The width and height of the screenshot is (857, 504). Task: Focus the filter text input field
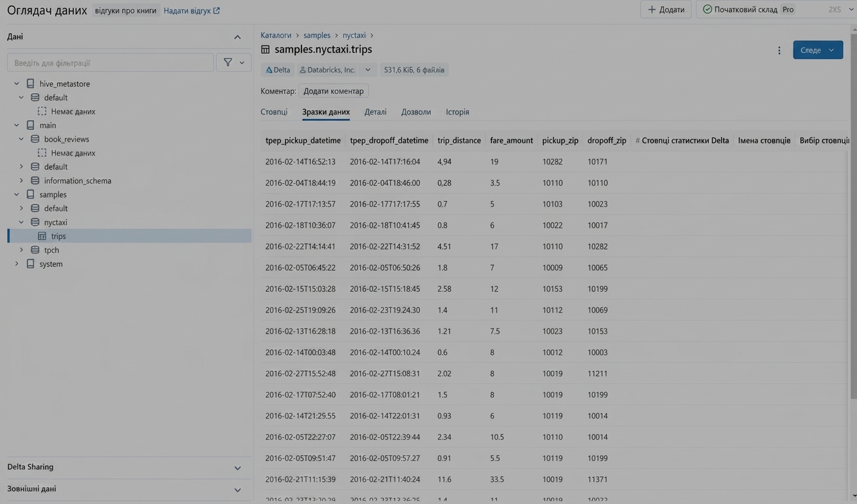coord(110,62)
